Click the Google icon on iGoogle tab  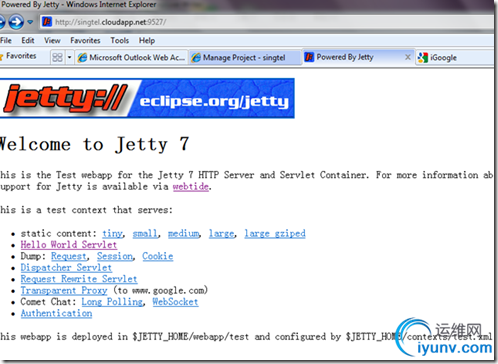click(x=423, y=57)
